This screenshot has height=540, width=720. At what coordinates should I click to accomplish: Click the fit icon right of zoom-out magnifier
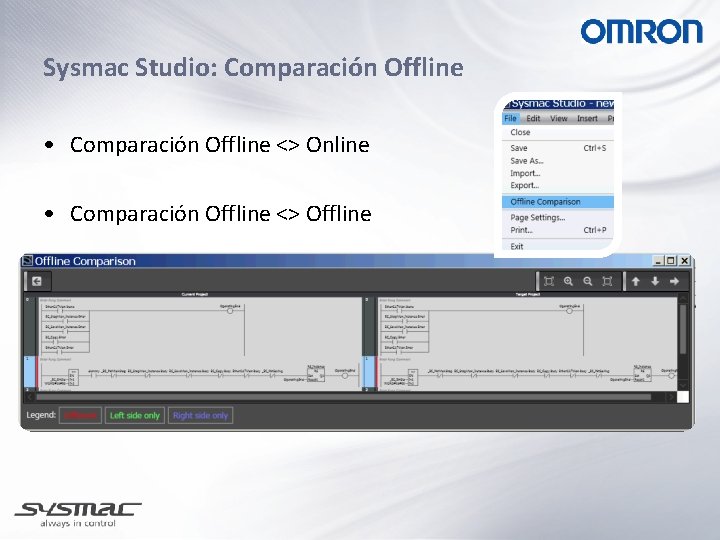607,281
